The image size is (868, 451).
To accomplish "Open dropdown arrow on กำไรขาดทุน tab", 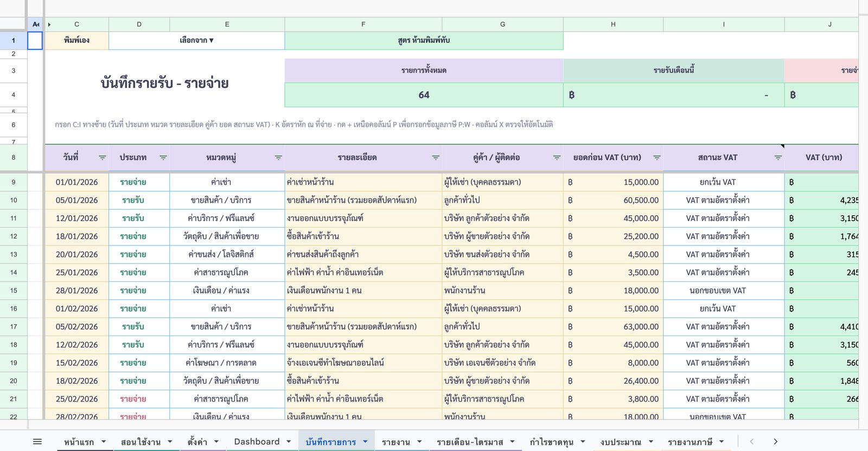I will [583, 442].
